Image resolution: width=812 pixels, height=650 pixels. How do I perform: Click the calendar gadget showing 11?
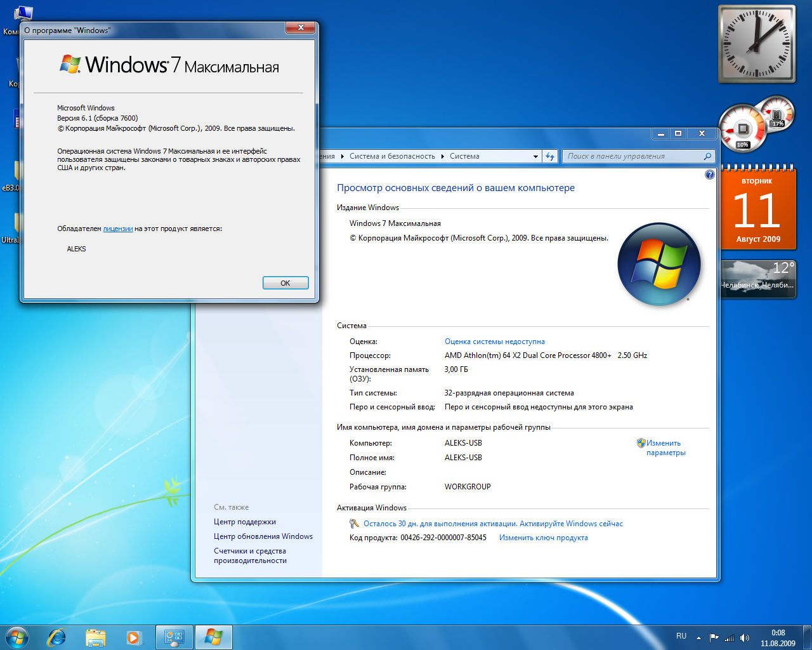[x=758, y=208]
